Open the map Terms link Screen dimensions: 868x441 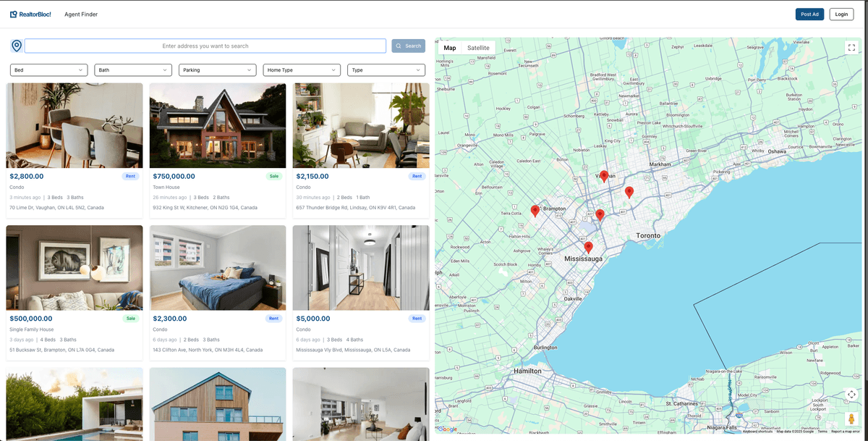click(822, 432)
